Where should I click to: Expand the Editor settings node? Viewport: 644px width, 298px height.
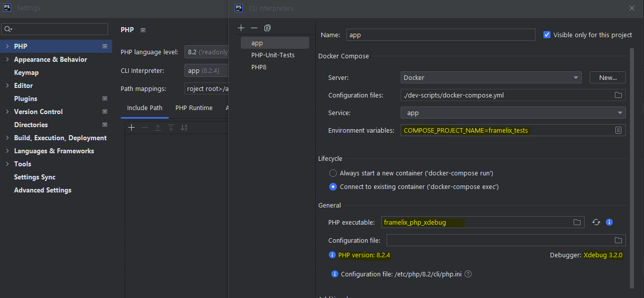tap(7, 85)
